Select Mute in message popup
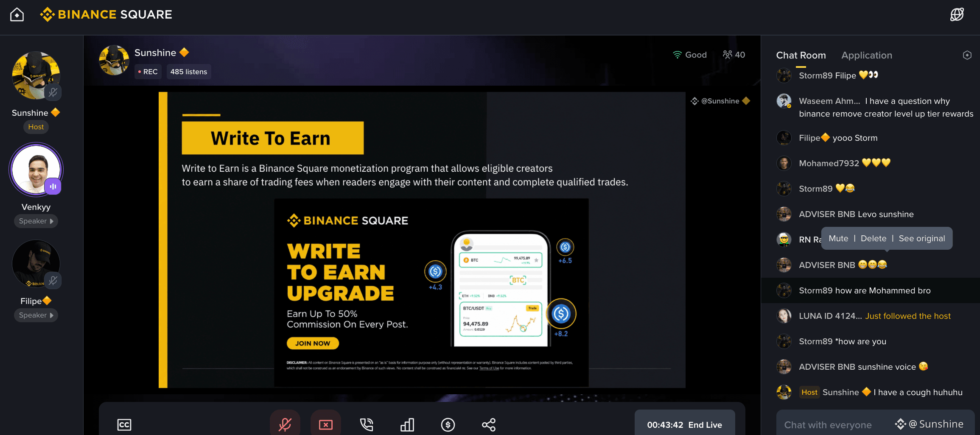Image resolution: width=980 pixels, height=435 pixels. pos(838,238)
